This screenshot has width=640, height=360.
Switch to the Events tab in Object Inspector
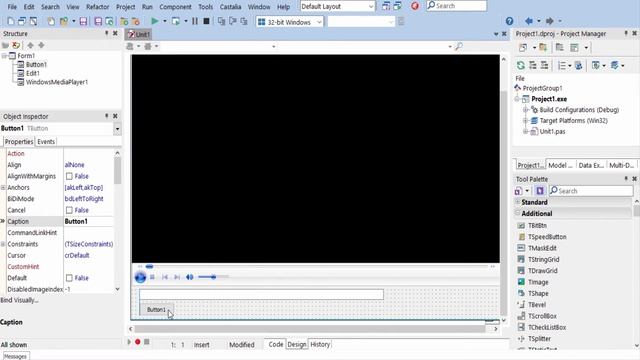point(46,142)
